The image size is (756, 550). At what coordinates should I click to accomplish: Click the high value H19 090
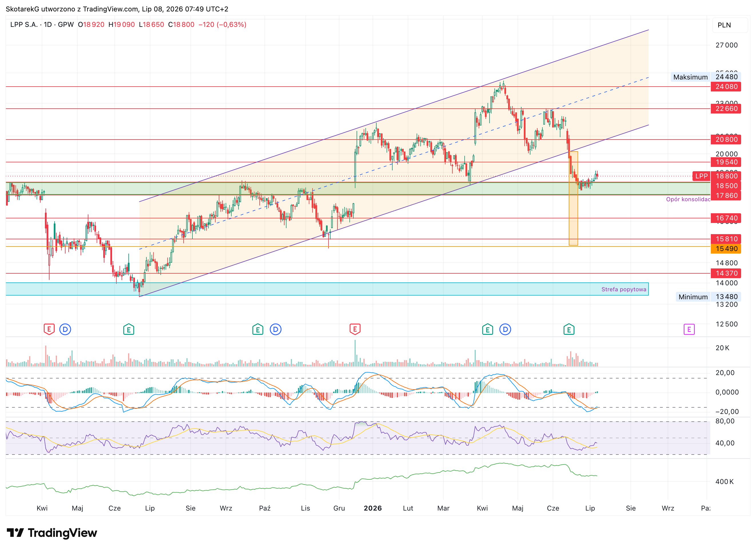pos(122,25)
